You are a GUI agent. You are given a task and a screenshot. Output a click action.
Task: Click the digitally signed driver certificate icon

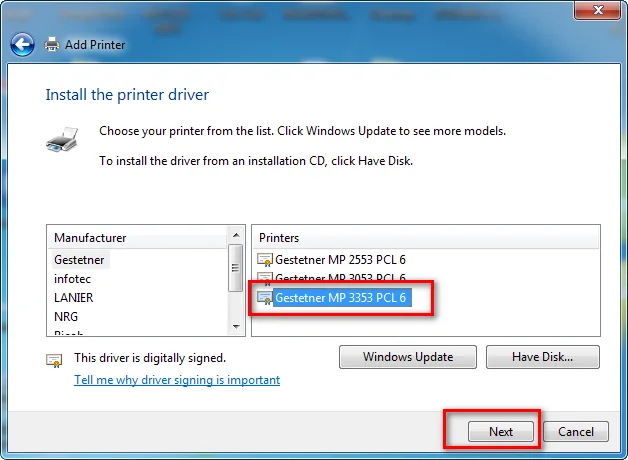tap(54, 360)
